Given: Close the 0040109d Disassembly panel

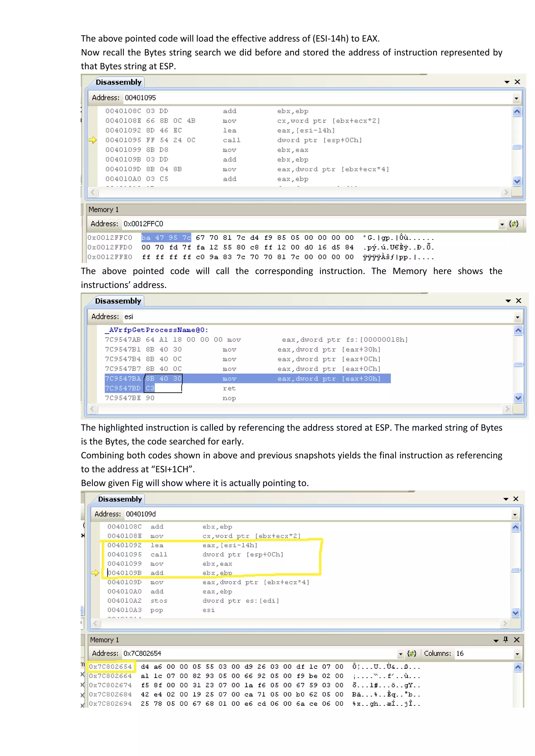Looking at the screenshot, I should [516, 499].
